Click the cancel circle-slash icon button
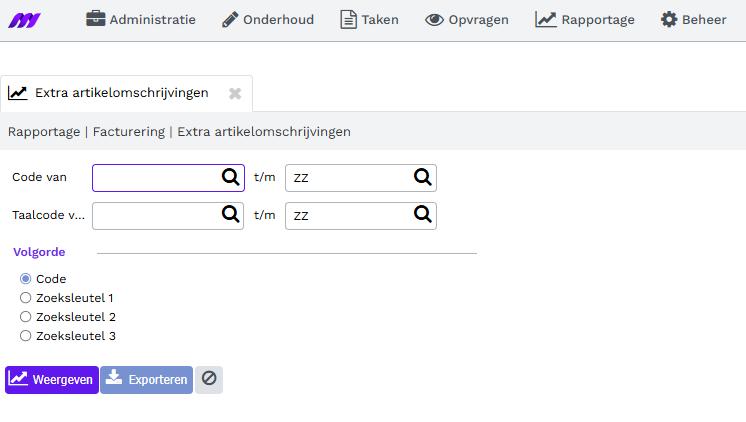746x422 pixels. coord(209,379)
